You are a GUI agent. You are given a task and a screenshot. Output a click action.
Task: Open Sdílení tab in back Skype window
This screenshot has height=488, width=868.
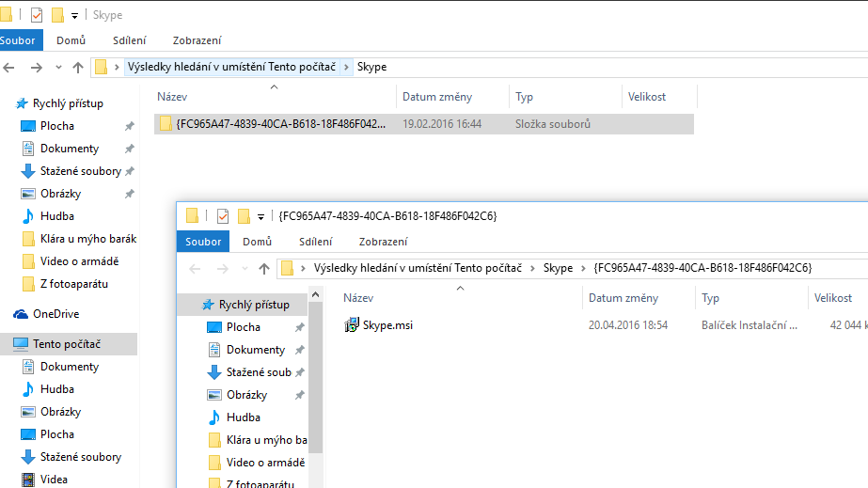[x=130, y=40]
